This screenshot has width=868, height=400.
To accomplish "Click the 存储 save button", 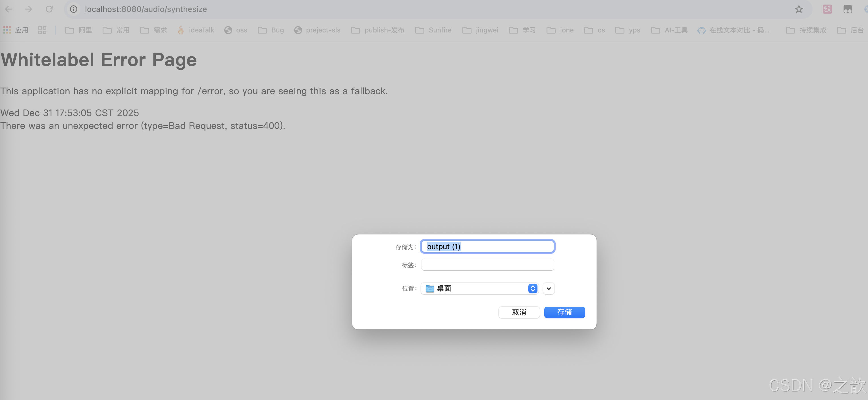I will [564, 312].
